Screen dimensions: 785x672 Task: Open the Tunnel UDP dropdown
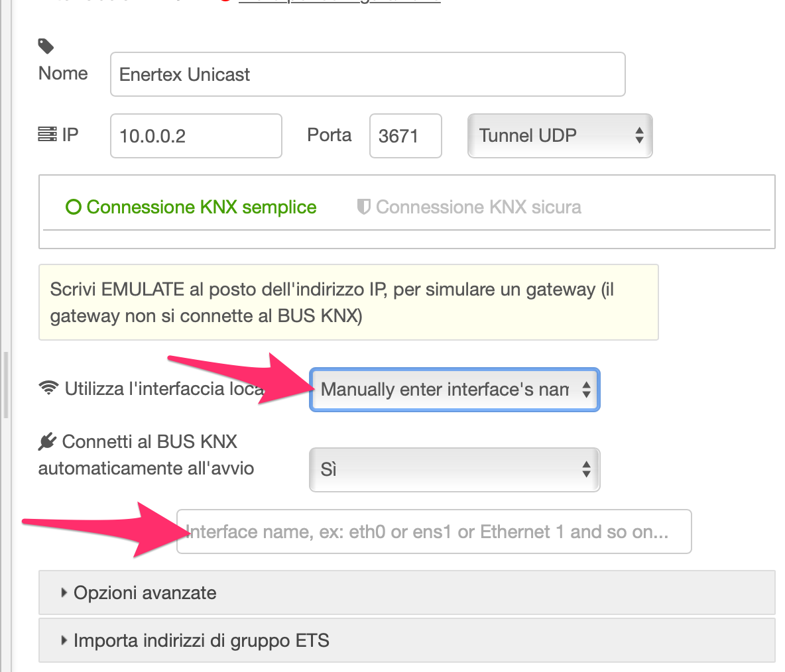559,135
